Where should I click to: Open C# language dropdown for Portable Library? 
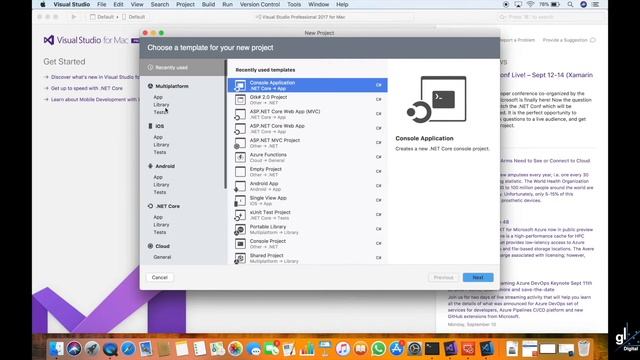(379, 229)
